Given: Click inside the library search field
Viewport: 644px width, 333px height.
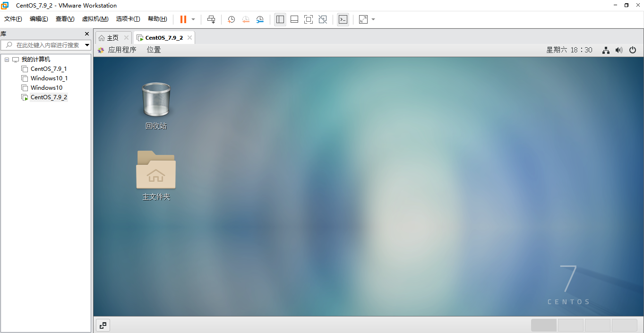Looking at the screenshot, I should pos(45,45).
